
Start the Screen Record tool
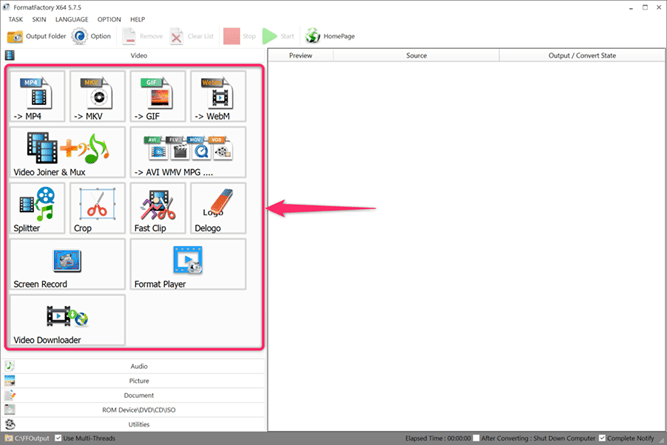pyautogui.click(x=68, y=264)
